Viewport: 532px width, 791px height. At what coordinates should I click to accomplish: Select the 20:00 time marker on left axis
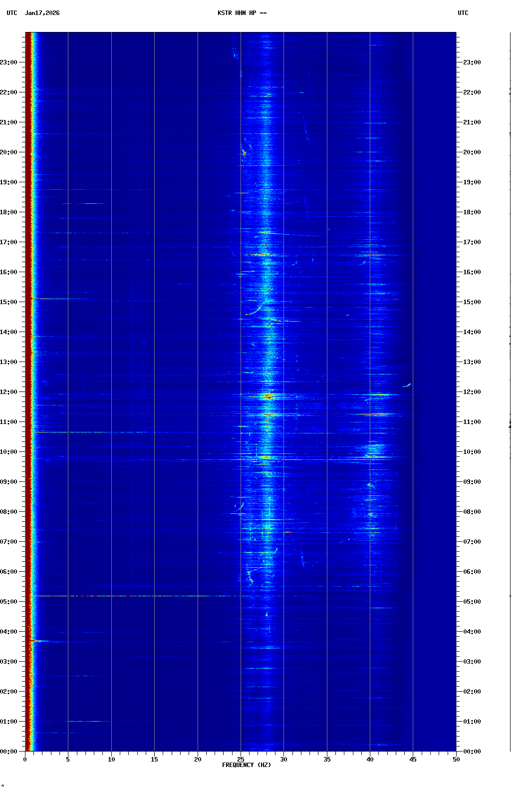click(9, 152)
